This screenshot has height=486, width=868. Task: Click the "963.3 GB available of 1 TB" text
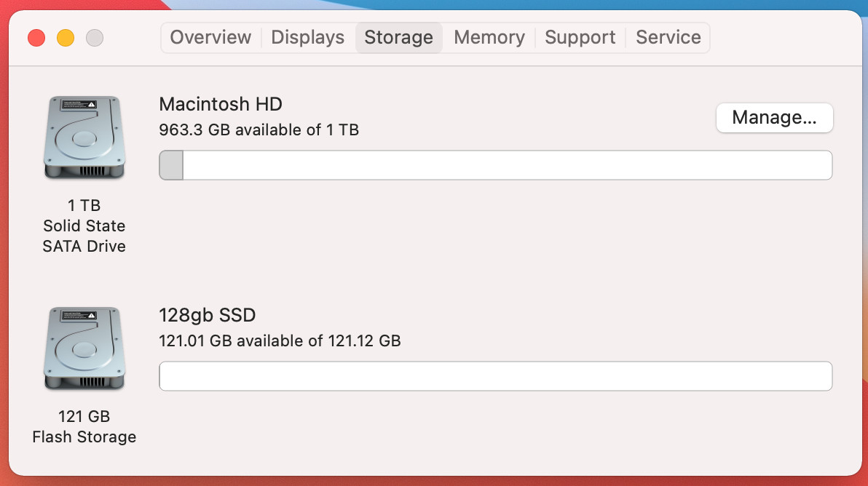259,130
